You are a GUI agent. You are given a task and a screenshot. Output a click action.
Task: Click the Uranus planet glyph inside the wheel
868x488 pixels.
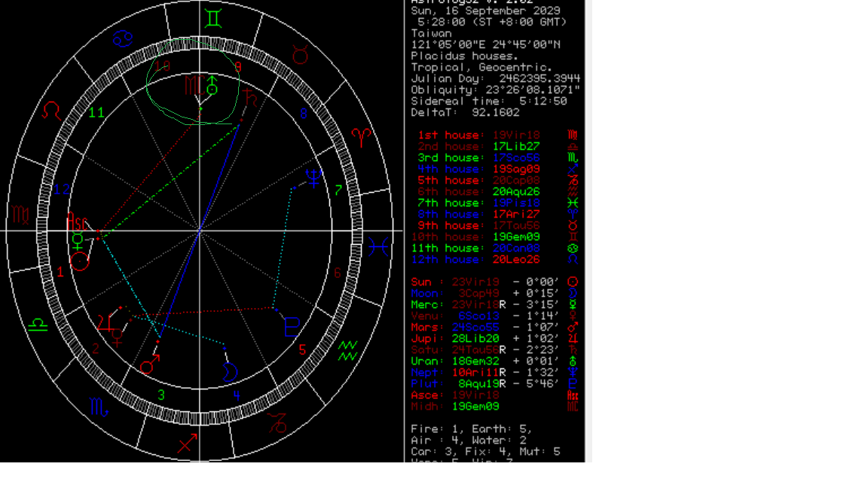pyautogui.click(x=212, y=85)
